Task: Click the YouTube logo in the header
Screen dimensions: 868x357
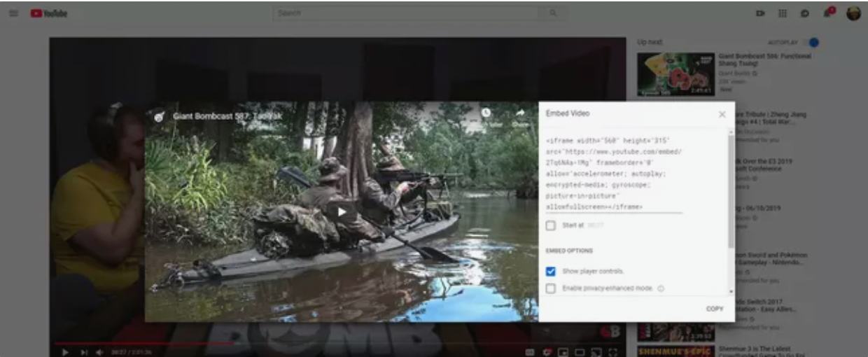Action: pyautogui.click(x=48, y=13)
